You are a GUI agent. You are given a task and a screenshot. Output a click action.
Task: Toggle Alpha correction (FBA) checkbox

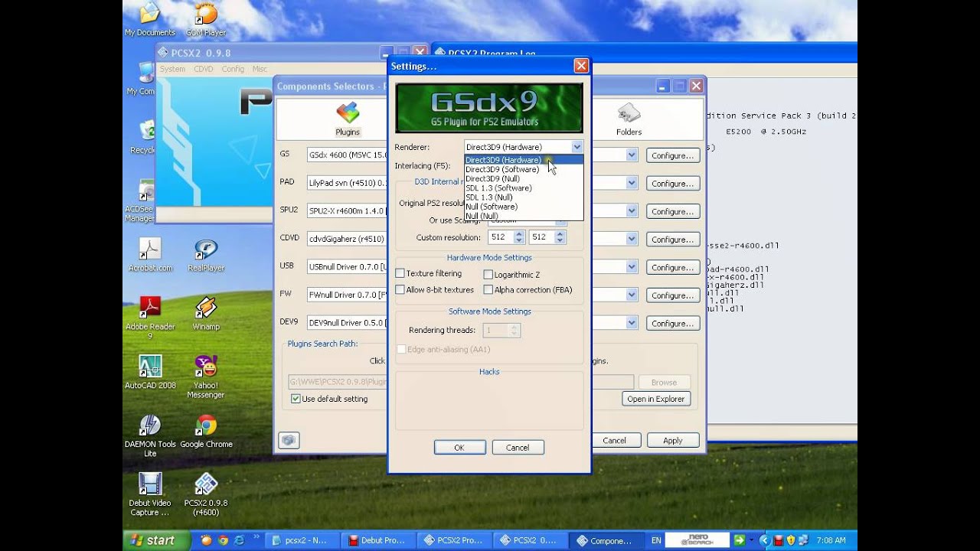click(x=488, y=290)
